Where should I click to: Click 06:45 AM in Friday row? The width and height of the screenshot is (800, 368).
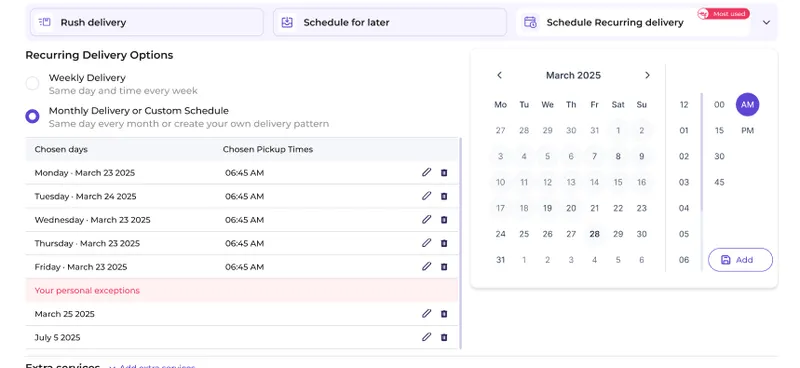click(x=244, y=267)
